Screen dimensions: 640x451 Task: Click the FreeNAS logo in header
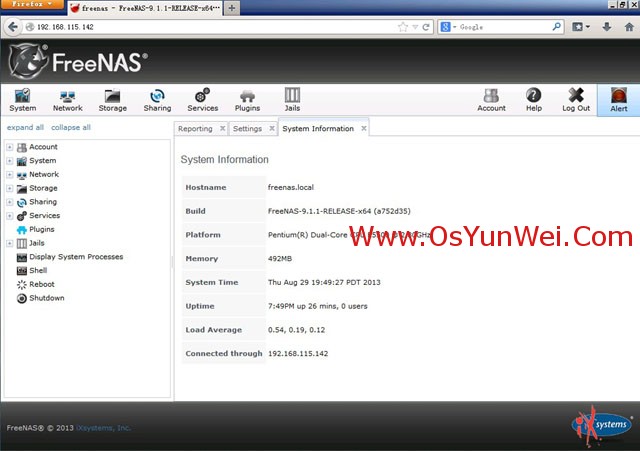(x=78, y=62)
